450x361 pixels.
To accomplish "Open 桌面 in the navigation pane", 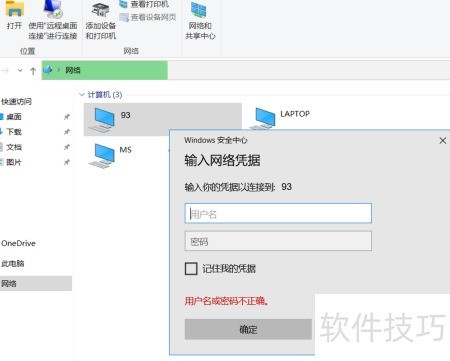I will pyautogui.click(x=14, y=117).
